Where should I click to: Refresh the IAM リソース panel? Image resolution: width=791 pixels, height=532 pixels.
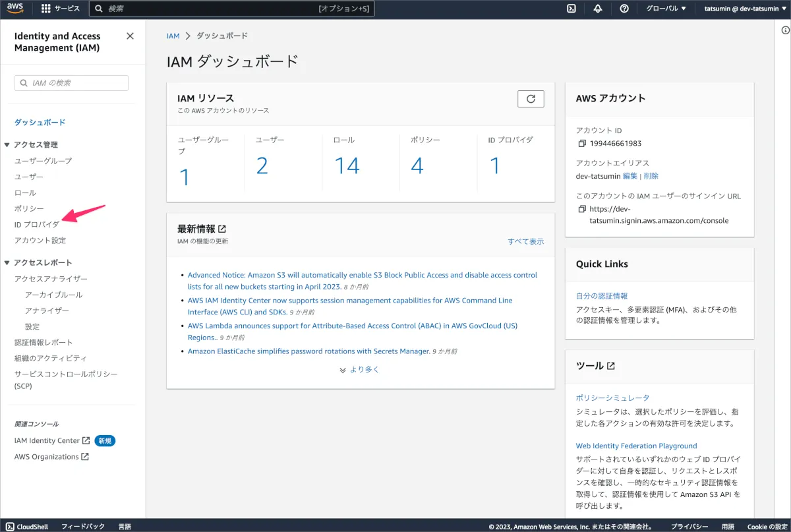(531, 99)
